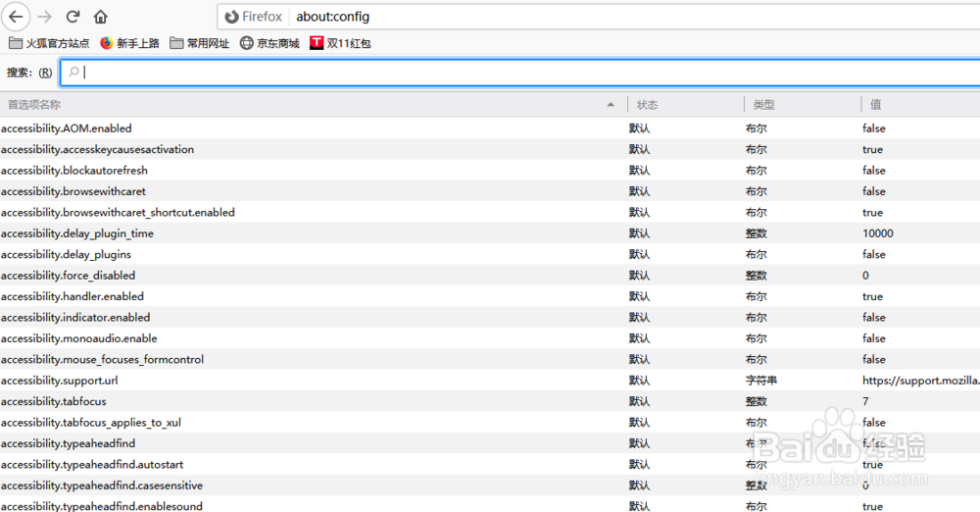This screenshot has width=980, height=512.
Task: Select accessibility.indicator.enabled row
Action: pyautogui.click(x=490, y=317)
